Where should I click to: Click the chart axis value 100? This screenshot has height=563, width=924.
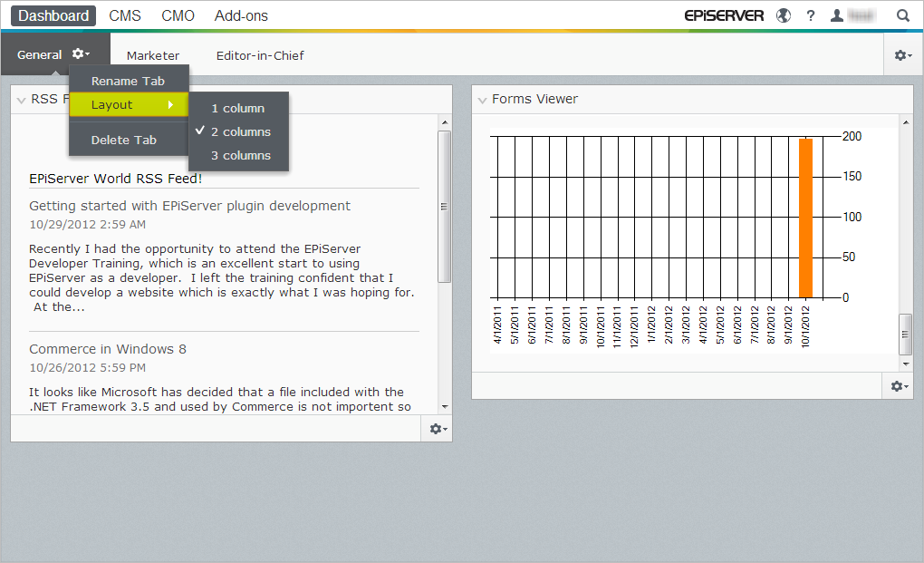click(852, 217)
